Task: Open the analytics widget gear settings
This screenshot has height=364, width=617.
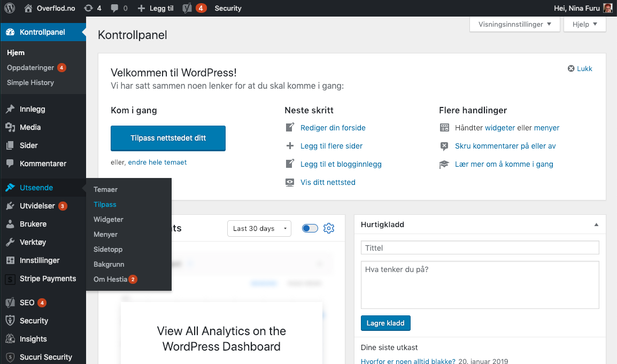Action: (x=329, y=228)
